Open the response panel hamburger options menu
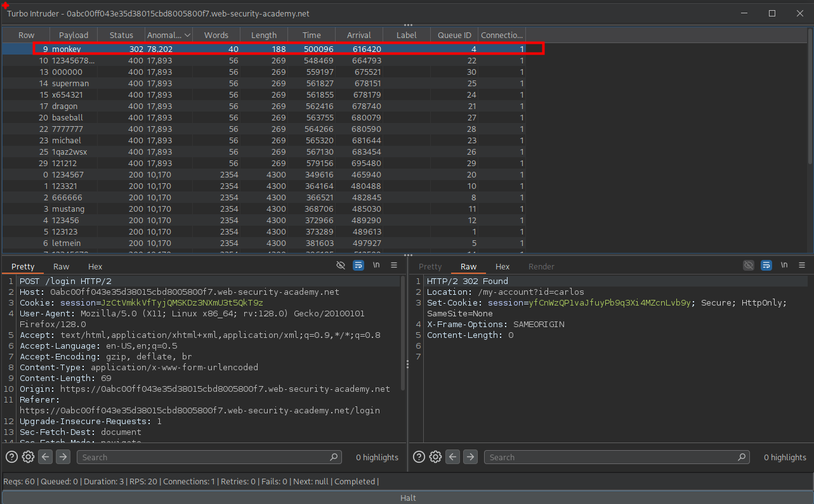This screenshot has width=814, height=504. point(801,266)
